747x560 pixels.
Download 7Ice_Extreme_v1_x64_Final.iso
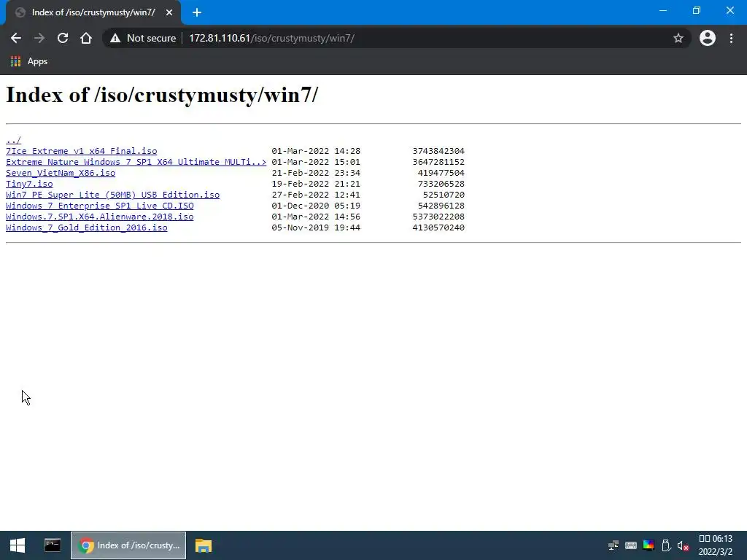[x=82, y=151]
